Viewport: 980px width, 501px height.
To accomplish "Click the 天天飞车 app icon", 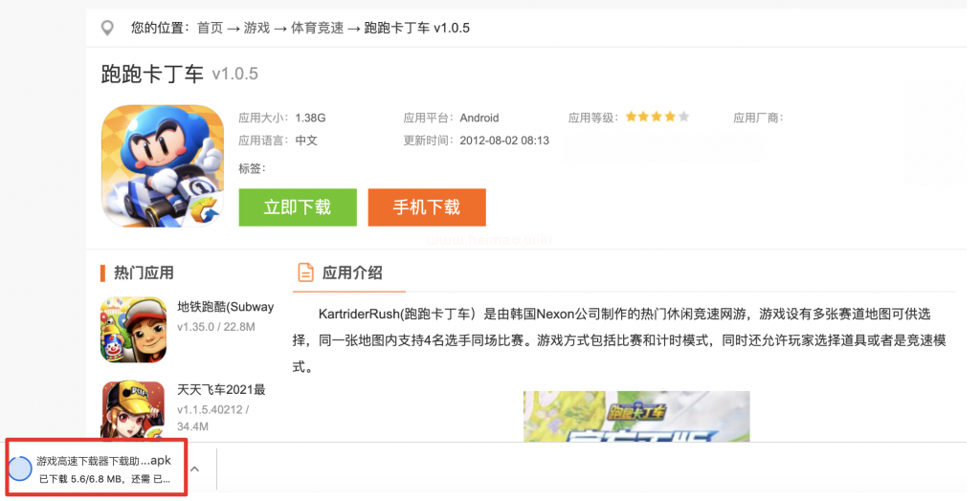I will click(x=134, y=411).
